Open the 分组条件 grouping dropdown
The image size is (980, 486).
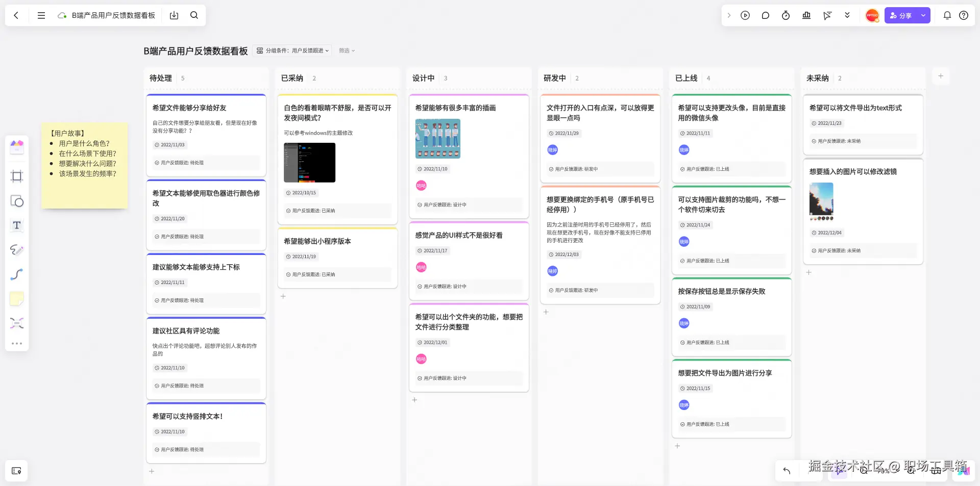tap(293, 50)
